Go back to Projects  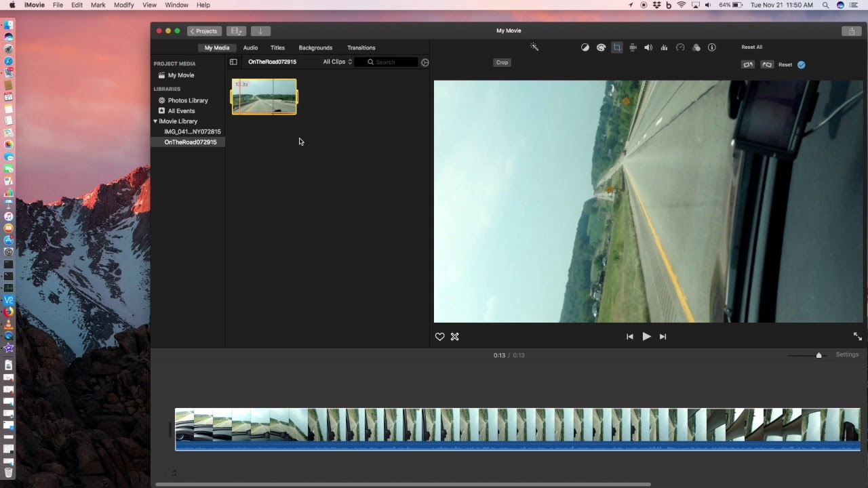click(204, 31)
